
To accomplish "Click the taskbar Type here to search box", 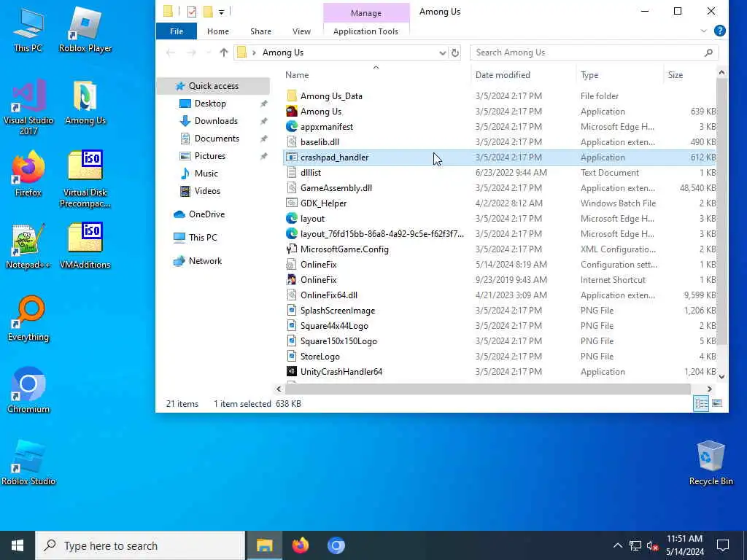I will pos(141,545).
